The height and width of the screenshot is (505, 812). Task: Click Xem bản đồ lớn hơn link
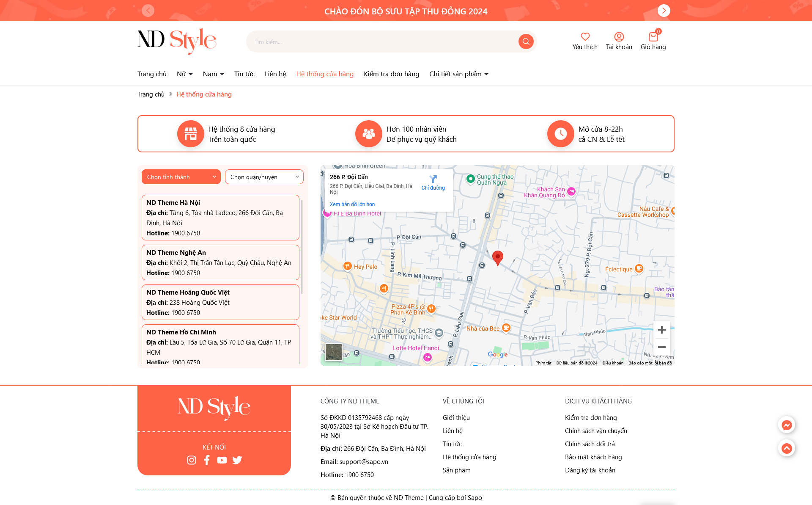click(352, 204)
